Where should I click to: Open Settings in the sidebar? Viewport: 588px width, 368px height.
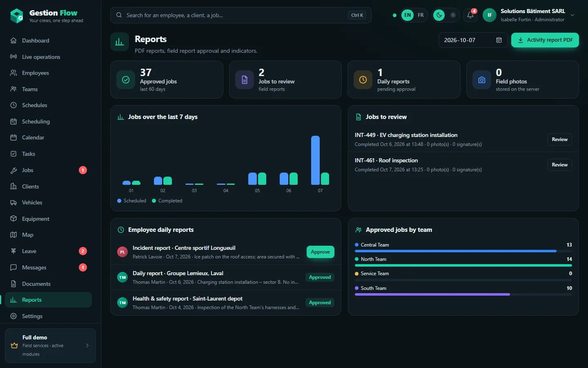tap(48, 316)
